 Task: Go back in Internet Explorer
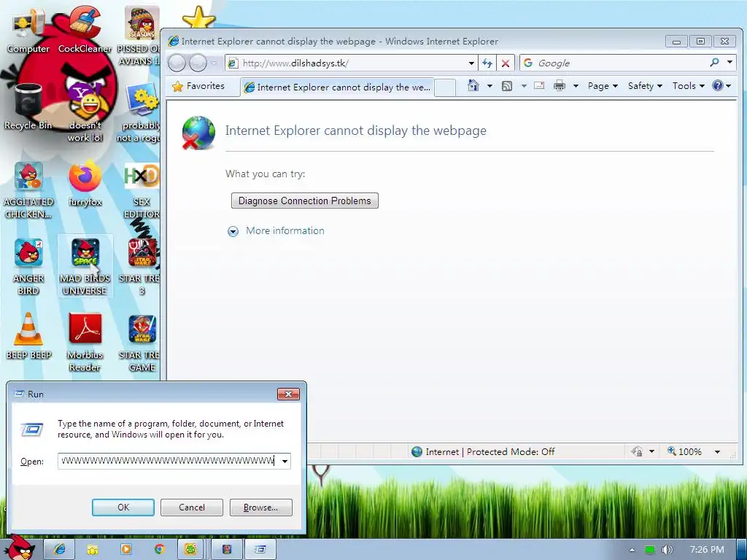(177, 63)
